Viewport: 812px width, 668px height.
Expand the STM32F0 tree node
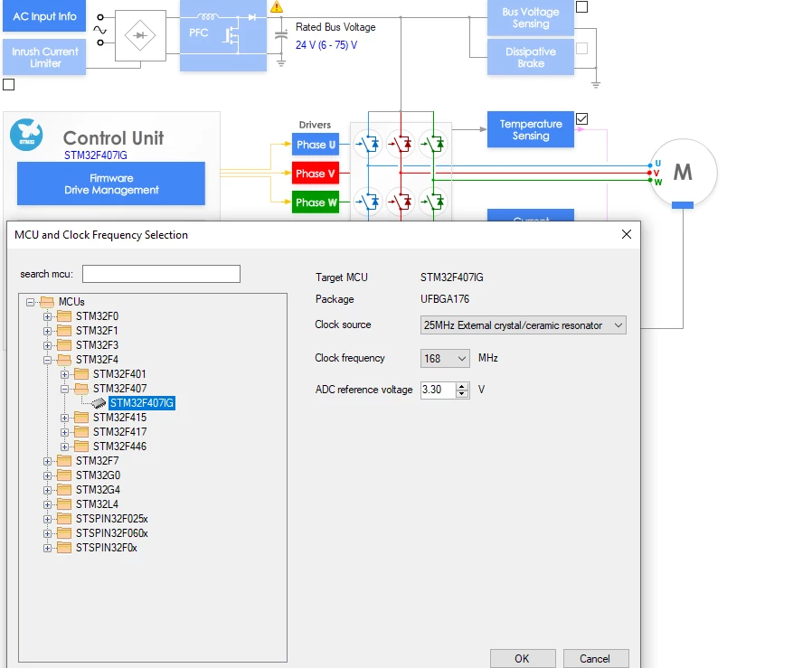pos(47,316)
